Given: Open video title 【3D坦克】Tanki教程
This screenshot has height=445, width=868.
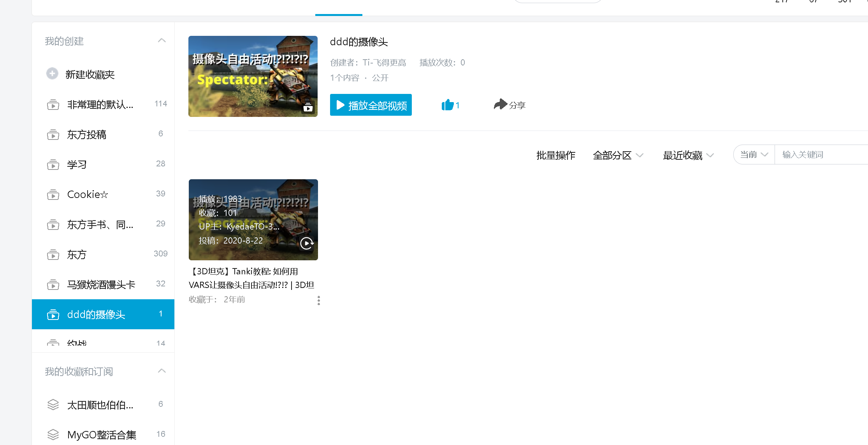Looking at the screenshot, I should pos(252,278).
